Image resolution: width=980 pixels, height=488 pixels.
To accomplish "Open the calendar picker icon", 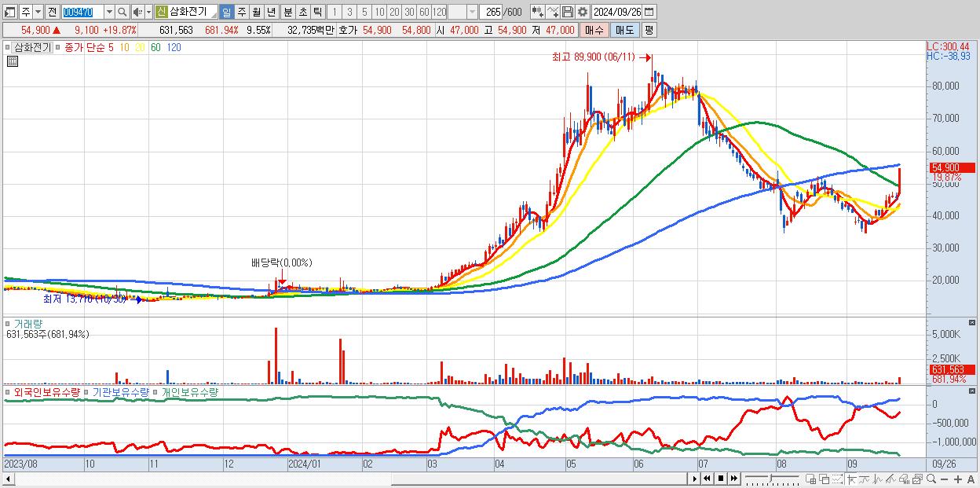I will [x=649, y=12].
